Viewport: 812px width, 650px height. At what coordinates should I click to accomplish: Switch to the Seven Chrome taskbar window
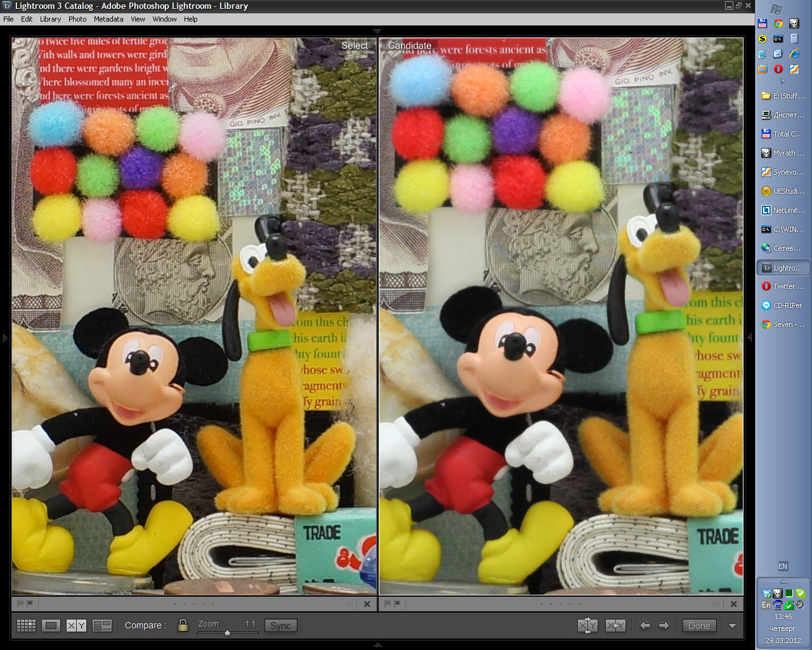coord(783,324)
